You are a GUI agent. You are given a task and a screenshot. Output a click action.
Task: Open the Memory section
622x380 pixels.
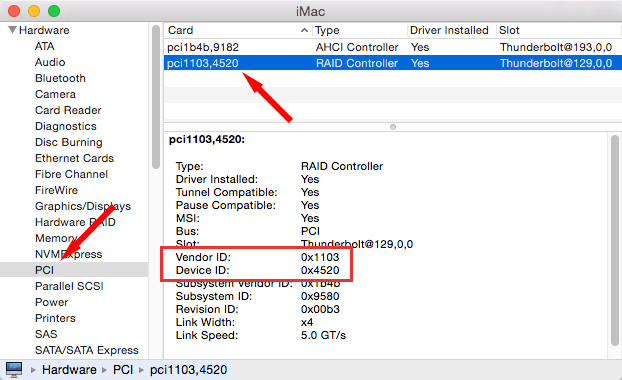pos(56,238)
